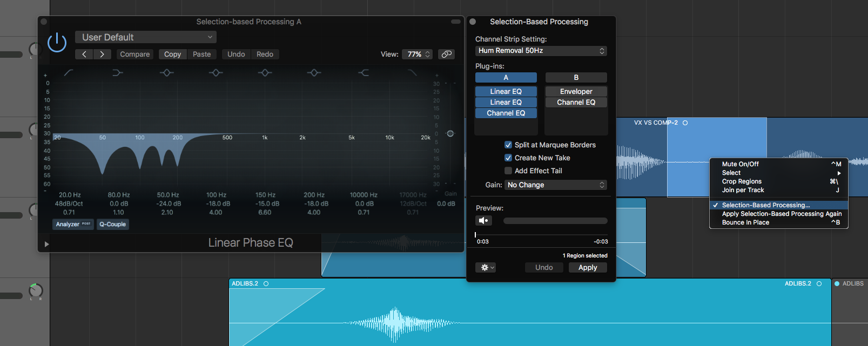Go to previous preset with left arrow
The width and height of the screenshot is (868, 346).
click(x=84, y=54)
